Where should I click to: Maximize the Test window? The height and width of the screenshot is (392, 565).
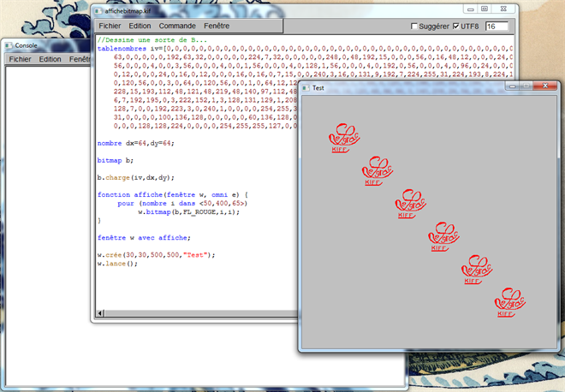[526, 86]
